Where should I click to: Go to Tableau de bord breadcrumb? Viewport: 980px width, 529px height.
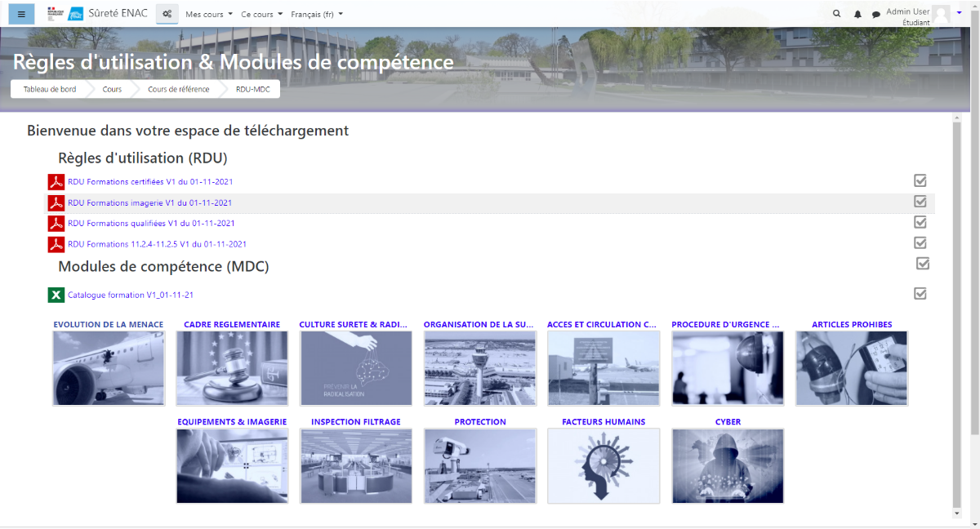[x=50, y=89]
